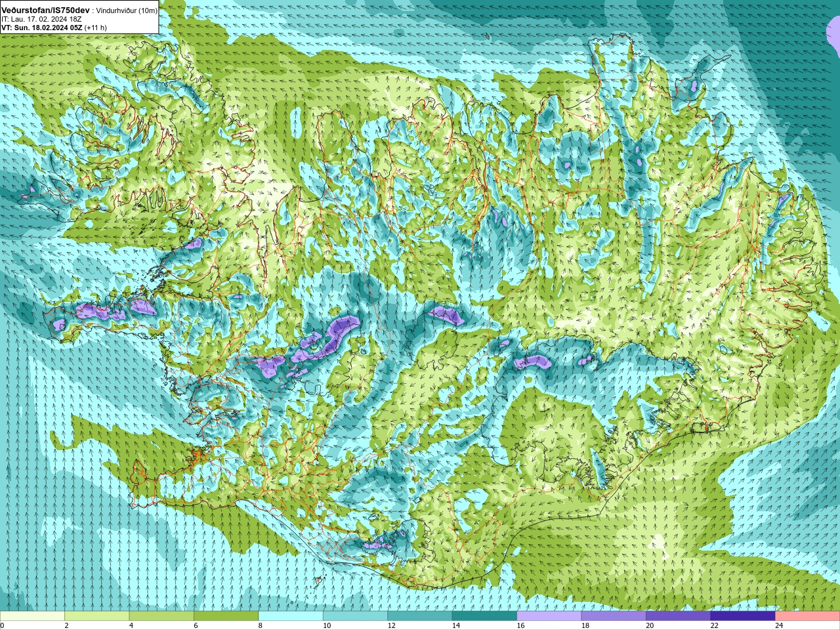Viewport: 840px width, 630px height.
Task: Select the Vindurhviður (10m) parameter label
Action: (x=127, y=11)
